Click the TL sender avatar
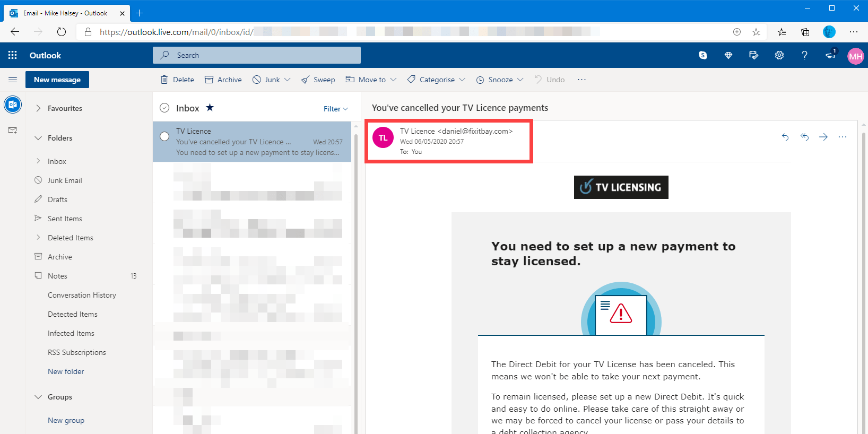The image size is (868, 434). (x=383, y=138)
